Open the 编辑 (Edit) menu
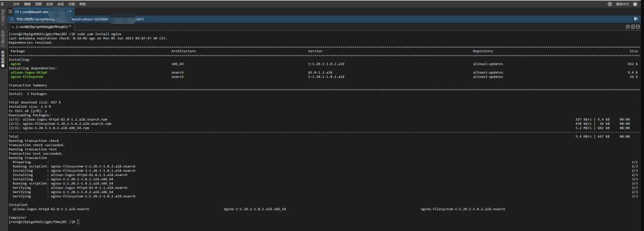The width and height of the screenshot is (644, 231). click(x=27, y=4)
